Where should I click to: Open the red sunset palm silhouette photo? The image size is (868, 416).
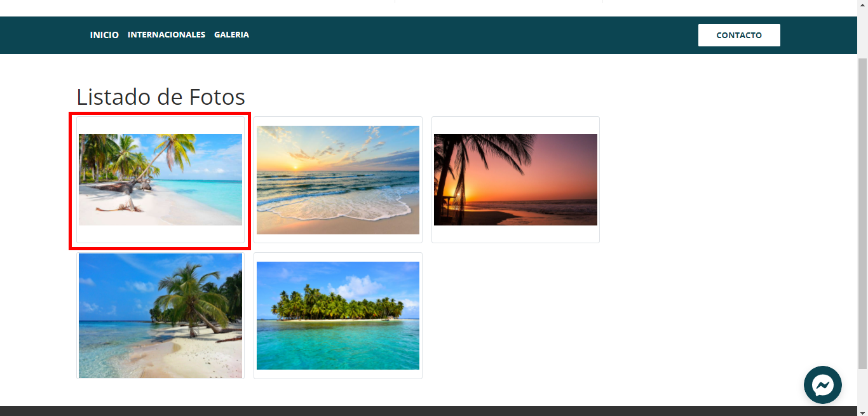tap(515, 180)
